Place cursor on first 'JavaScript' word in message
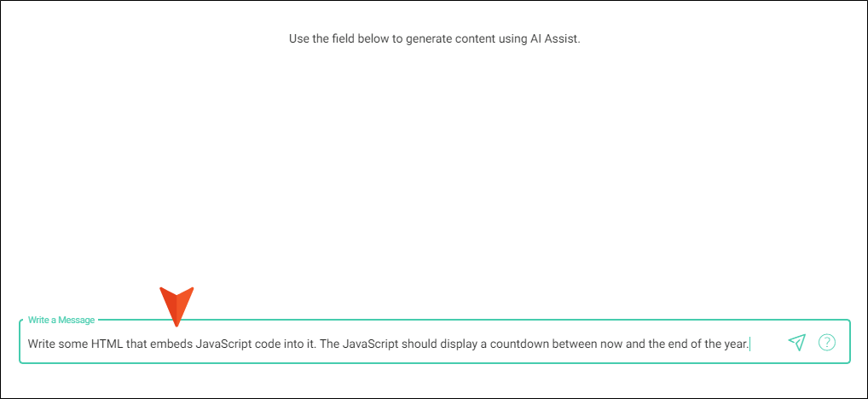The width and height of the screenshot is (868, 399). (x=220, y=344)
